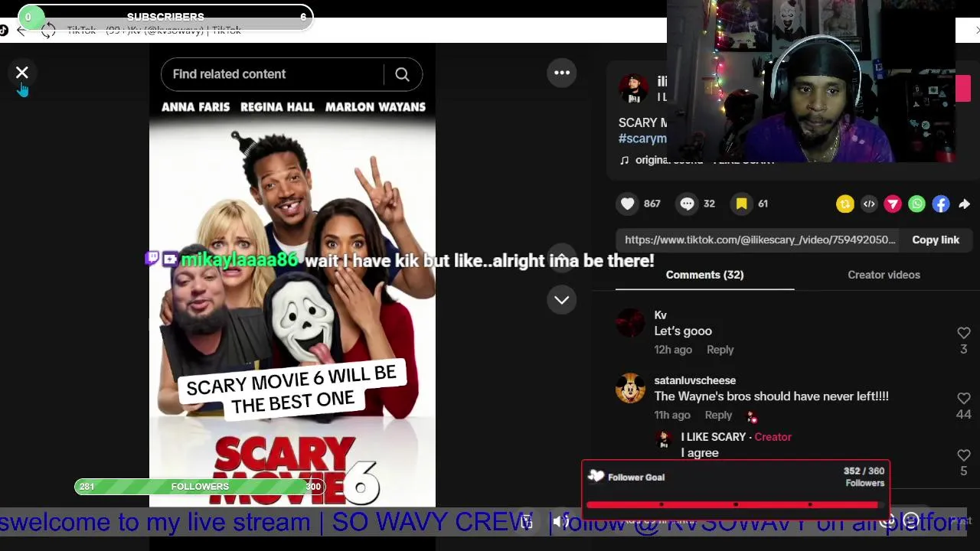The image size is (980, 551).
Task: Click the search magnifier icon
Action: [402, 74]
